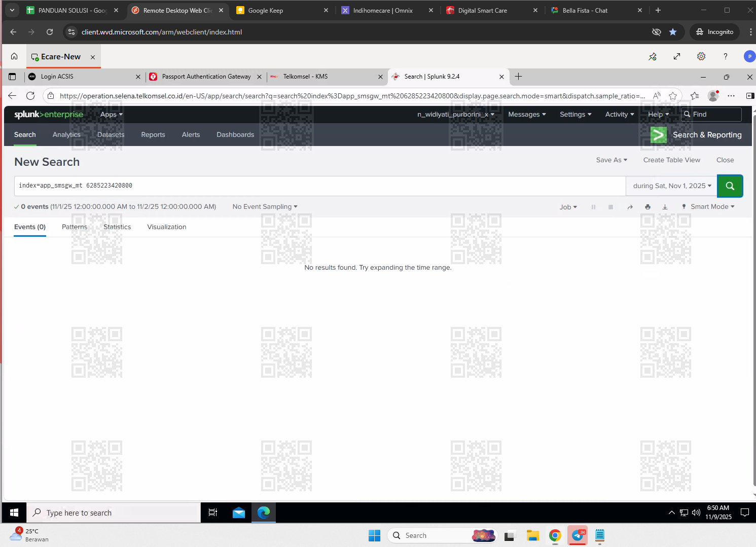Go to remote desktop home icon
The image size is (756, 547).
coord(14,56)
